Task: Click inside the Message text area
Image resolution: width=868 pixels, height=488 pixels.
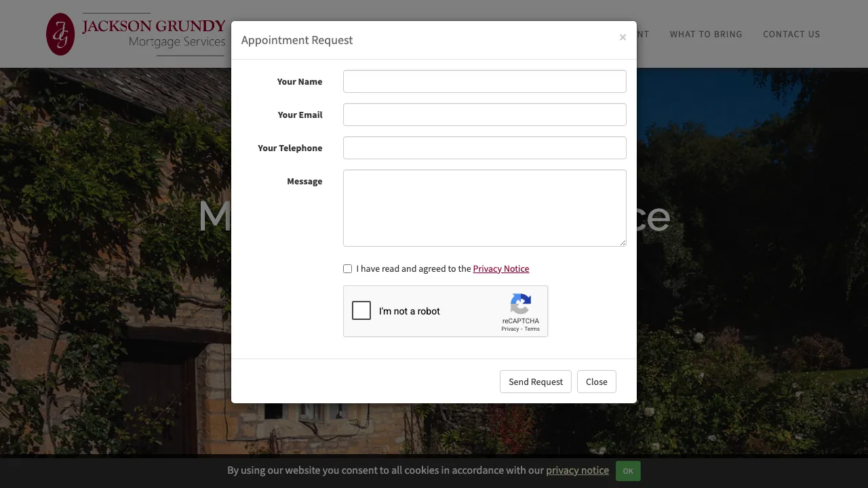Action: pyautogui.click(x=484, y=208)
